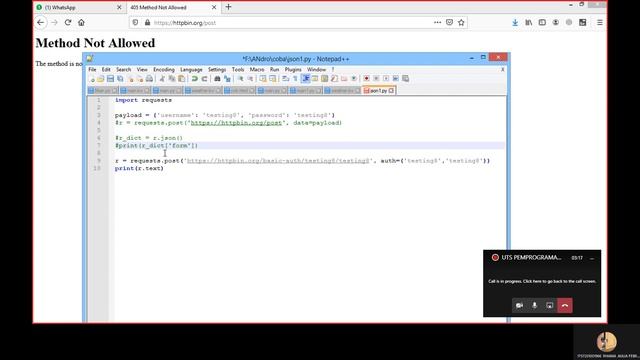Open the Macro menu
This screenshot has height=360, width=640.
click(x=257, y=70)
